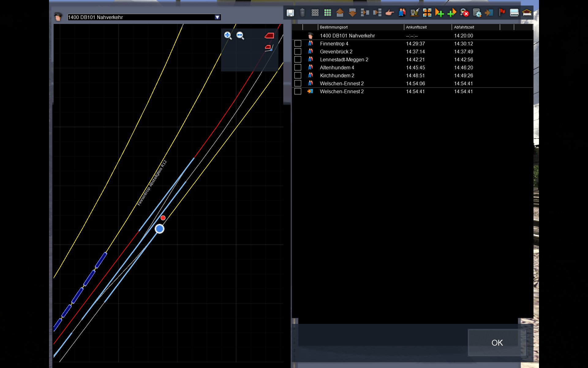The height and width of the screenshot is (368, 588).
Task: Click the red flag icon in toolbar
Action: 502,13
